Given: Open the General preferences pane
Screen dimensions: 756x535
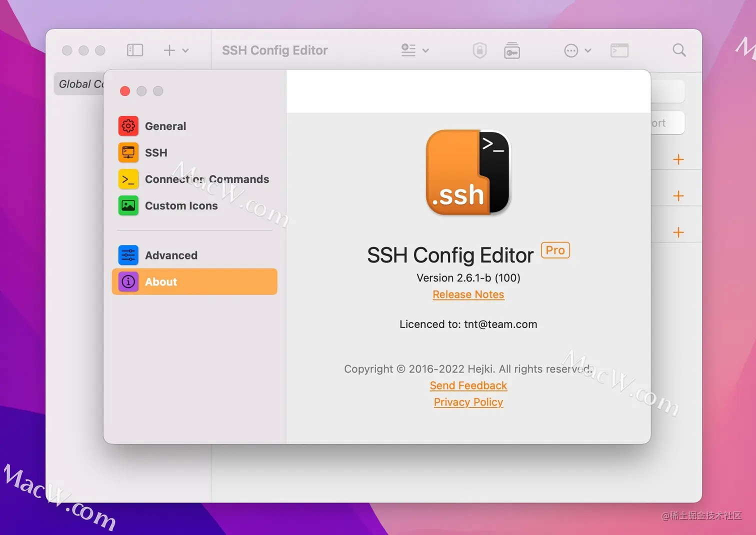Looking at the screenshot, I should [194, 126].
